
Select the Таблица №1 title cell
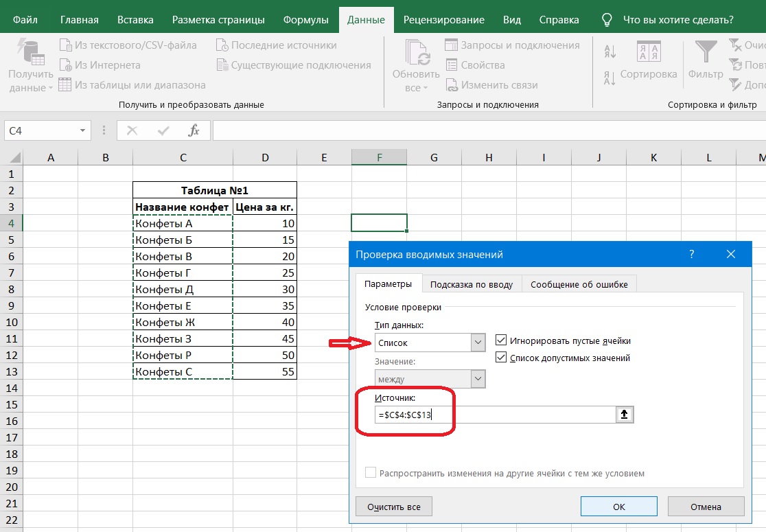coord(214,190)
